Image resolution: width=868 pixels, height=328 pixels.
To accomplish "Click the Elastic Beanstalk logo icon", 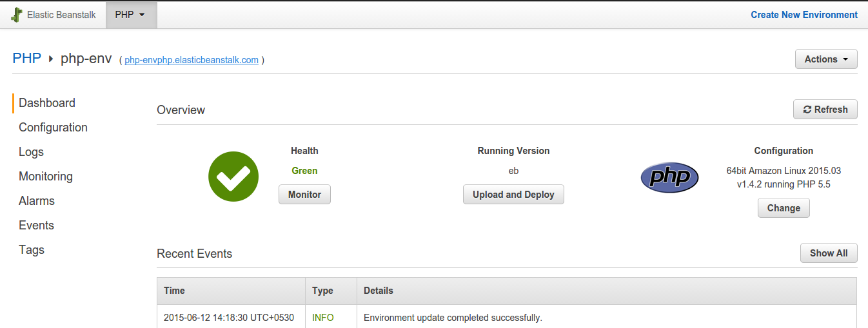I will pos(17,15).
